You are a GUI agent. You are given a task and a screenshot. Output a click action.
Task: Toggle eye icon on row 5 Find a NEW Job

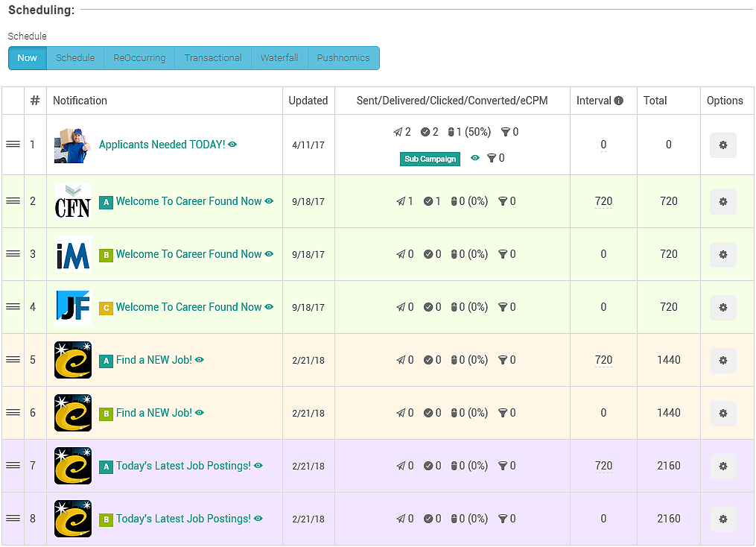point(200,360)
